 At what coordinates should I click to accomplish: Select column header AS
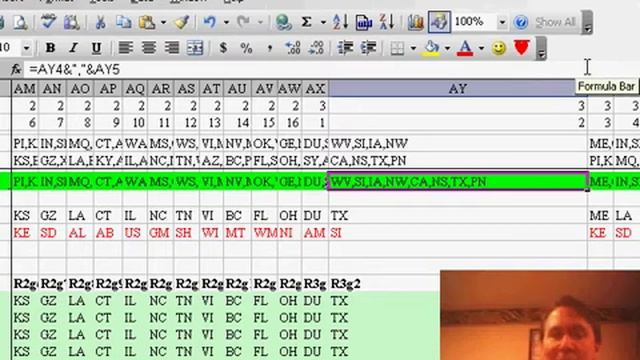click(187, 89)
